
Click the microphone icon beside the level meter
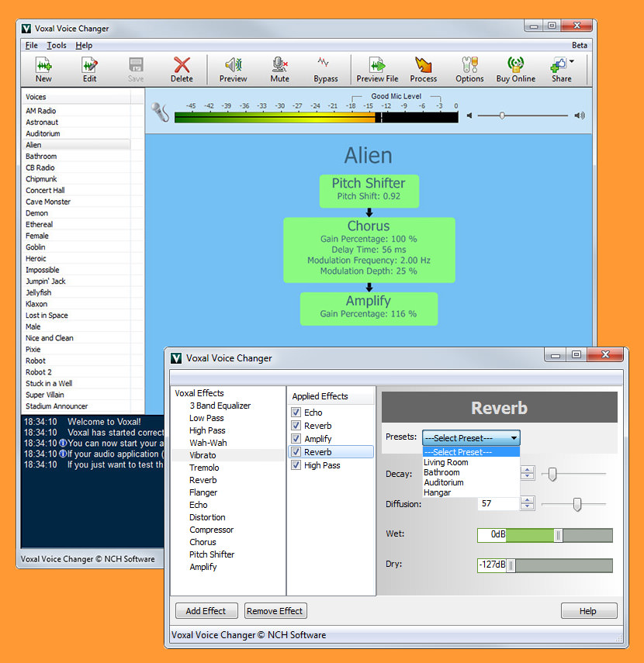pos(160,112)
